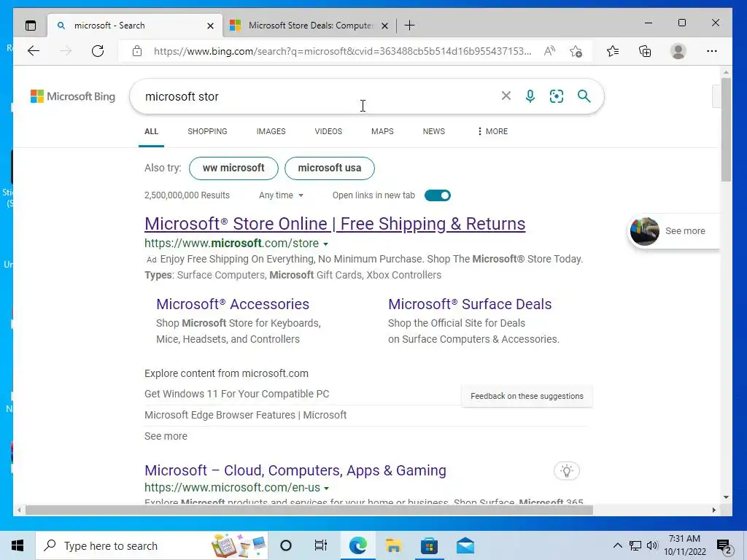This screenshot has width=747, height=560.
Task: Select the SHOPPING search tab
Action: [207, 131]
